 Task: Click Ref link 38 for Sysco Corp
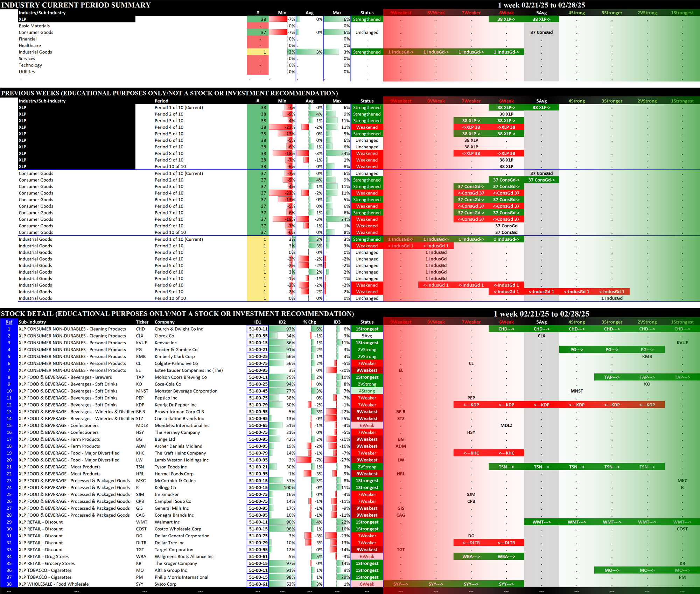click(9, 584)
